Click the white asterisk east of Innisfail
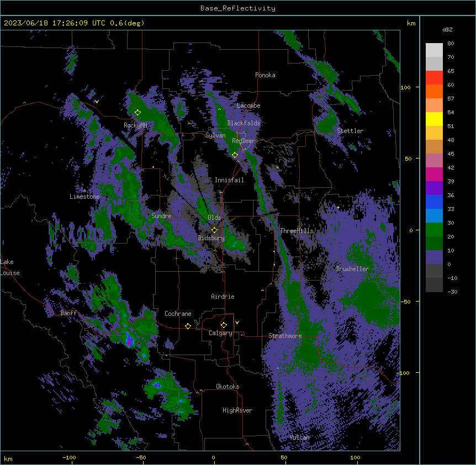This screenshot has width=476, height=465. 277,167
